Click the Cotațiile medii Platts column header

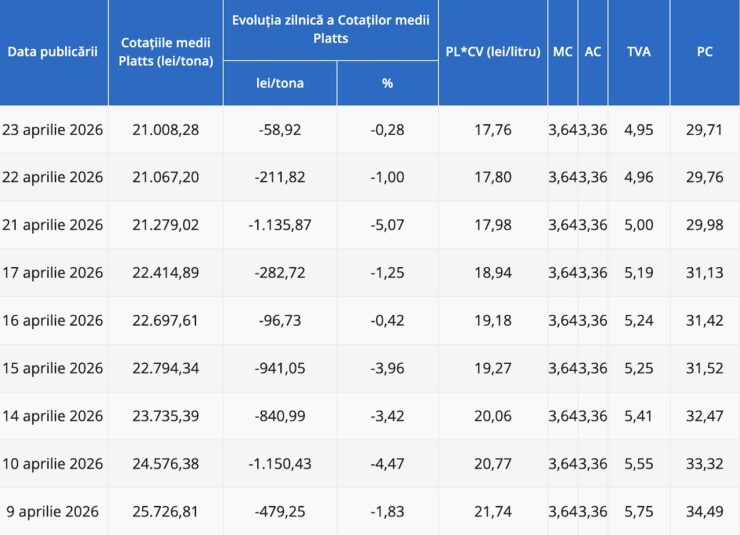(x=165, y=52)
